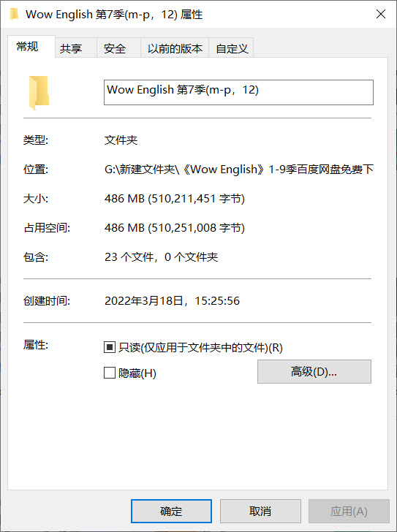The height and width of the screenshot is (532, 397).
Task: Click the 属性 label
Action: (x=36, y=345)
